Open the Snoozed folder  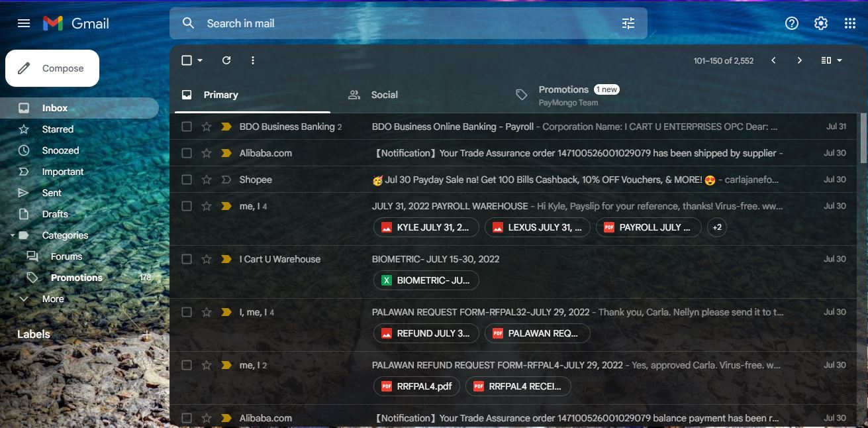pos(79,150)
